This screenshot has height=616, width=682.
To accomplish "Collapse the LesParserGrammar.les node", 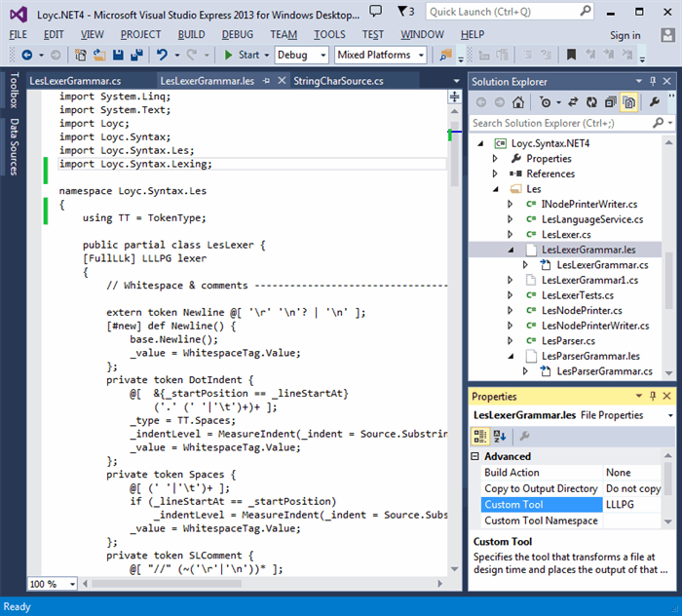I will click(511, 357).
